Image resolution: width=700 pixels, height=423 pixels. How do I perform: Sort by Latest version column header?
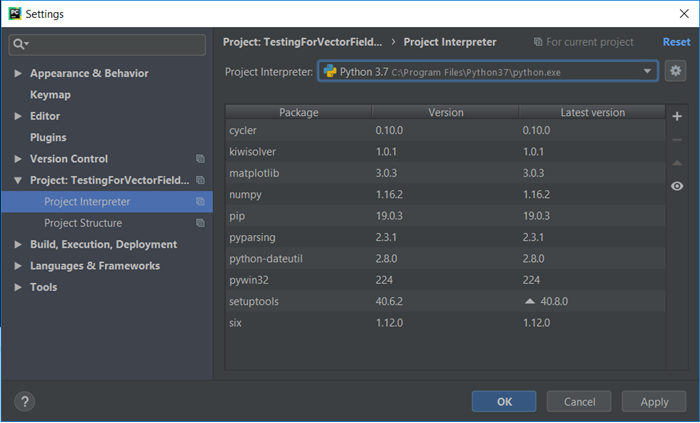tap(592, 112)
